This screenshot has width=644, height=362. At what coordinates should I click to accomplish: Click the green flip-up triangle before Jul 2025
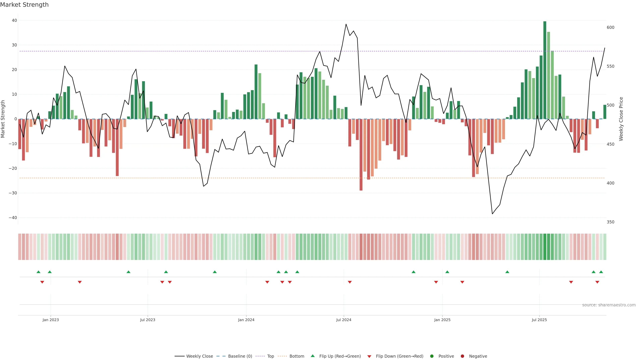pyautogui.click(x=507, y=272)
